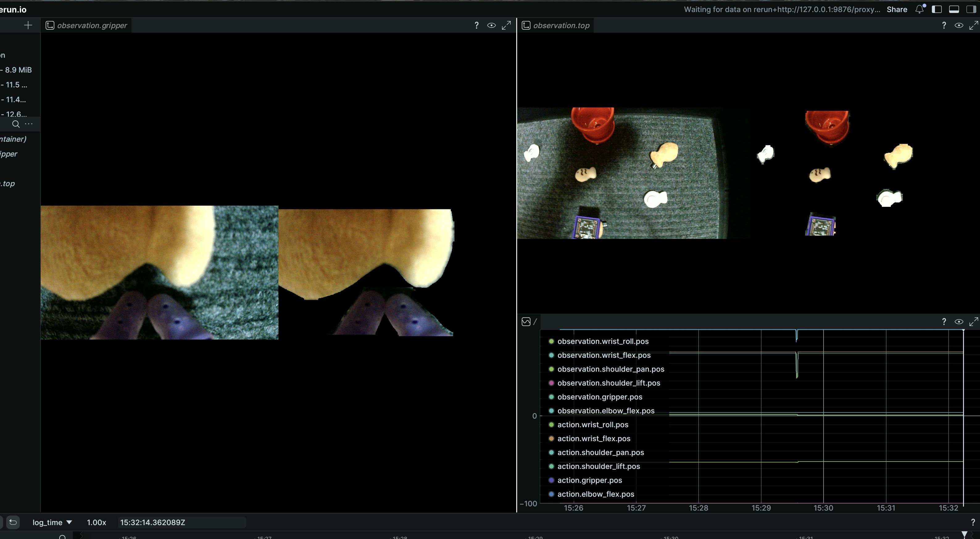Screen dimensions: 980x539
Task: Maximize the observation.gripper view
Action: pyautogui.click(x=506, y=26)
